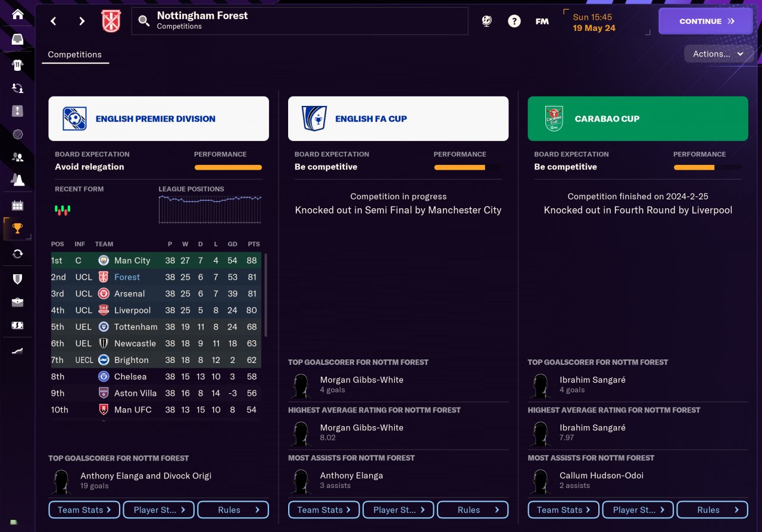Image resolution: width=762 pixels, height=532 pixels.
Task: Click Carabao Cup performance bar
Action: point(707,168)
